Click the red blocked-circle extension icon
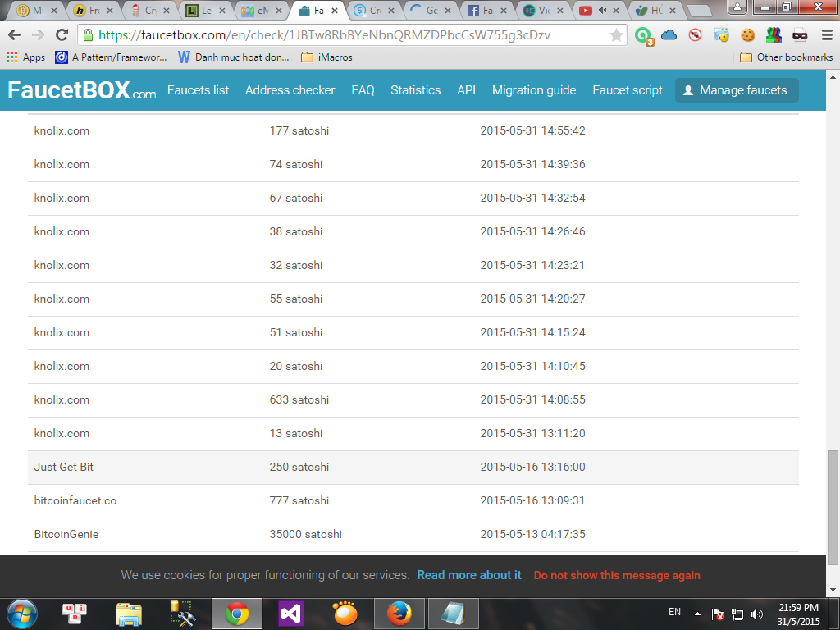Viewport: 840px width, 630px height. 696,35
